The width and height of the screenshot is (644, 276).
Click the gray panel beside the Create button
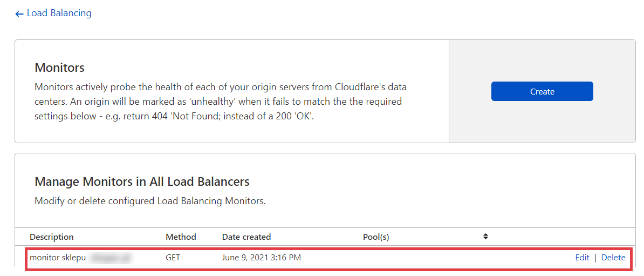(x=542, y=122)
